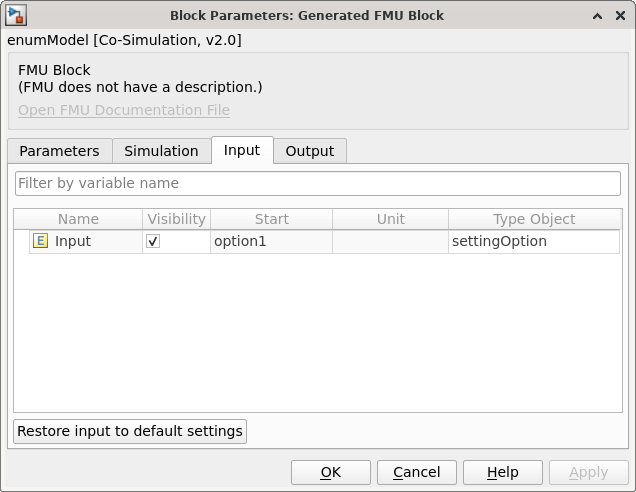Screen dimensions: 636x492
Task: Click the OK button
Action: (x=330, y=472)
